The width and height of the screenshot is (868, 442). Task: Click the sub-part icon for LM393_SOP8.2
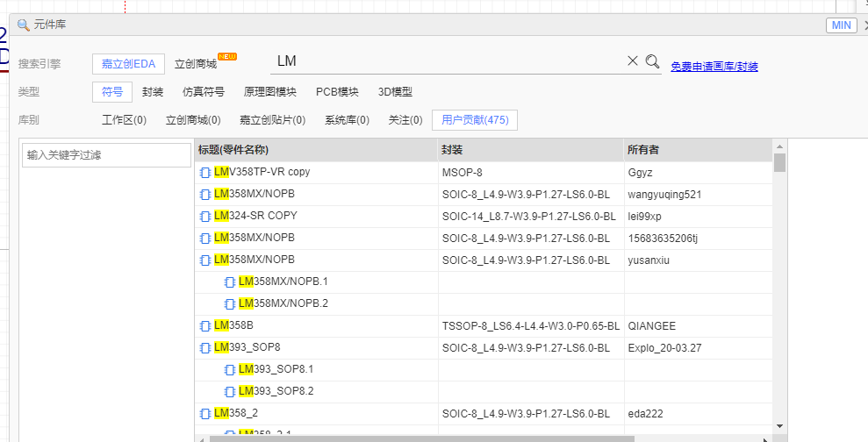(x=230, y=391)
